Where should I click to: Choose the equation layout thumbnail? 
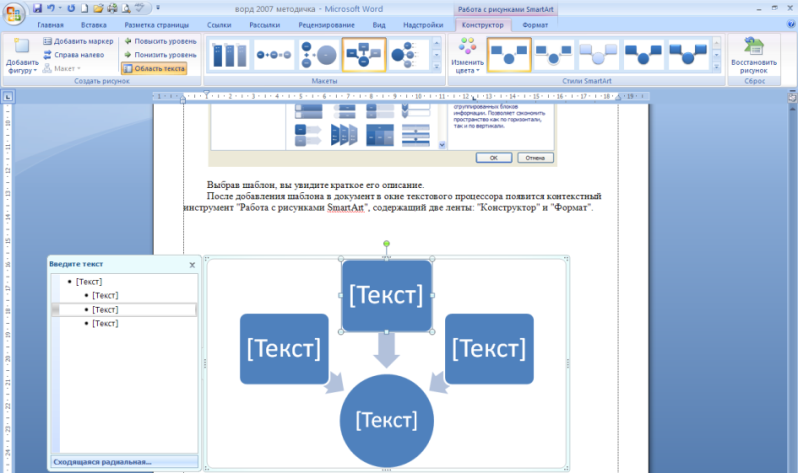tap(274, 54)
